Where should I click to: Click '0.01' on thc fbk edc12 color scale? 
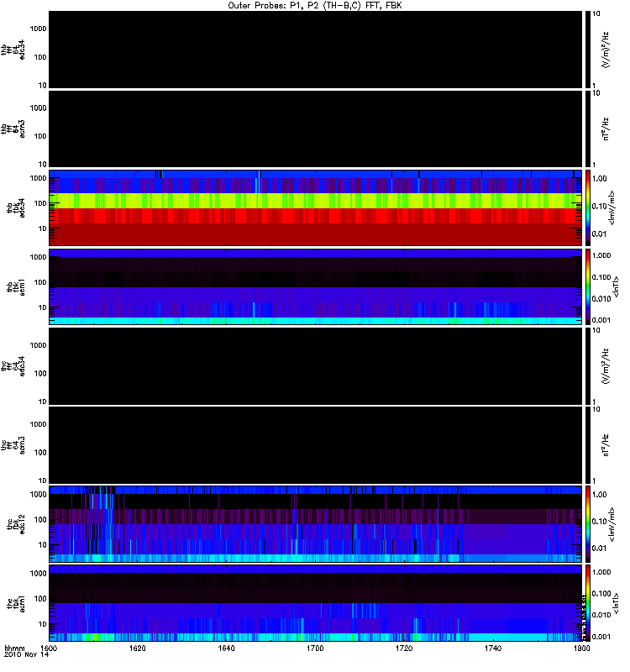(600, 549)
